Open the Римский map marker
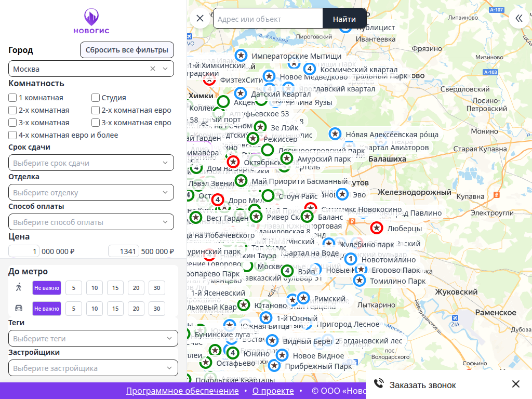The width and height of the screenshot is (532, 399). pyautogui.click(x=303, y=298)
